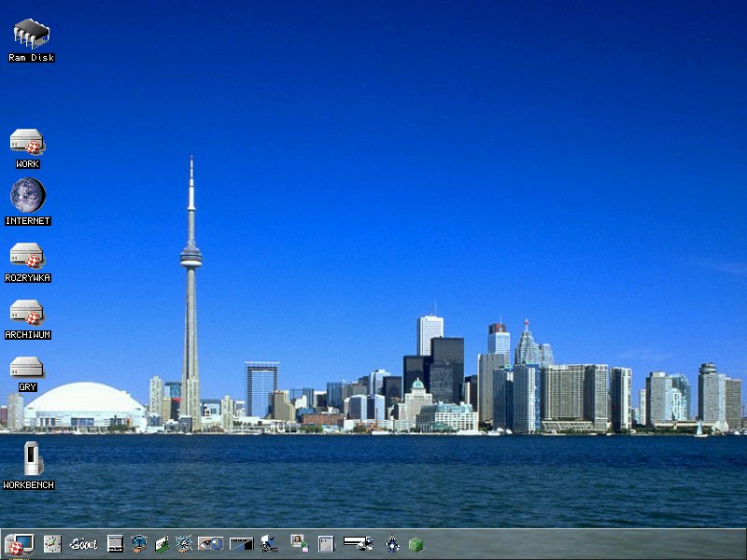Screen dimensions: 747x560
Task: Click the globe-on-stand dock icon
Action: (x=138, y=543)
